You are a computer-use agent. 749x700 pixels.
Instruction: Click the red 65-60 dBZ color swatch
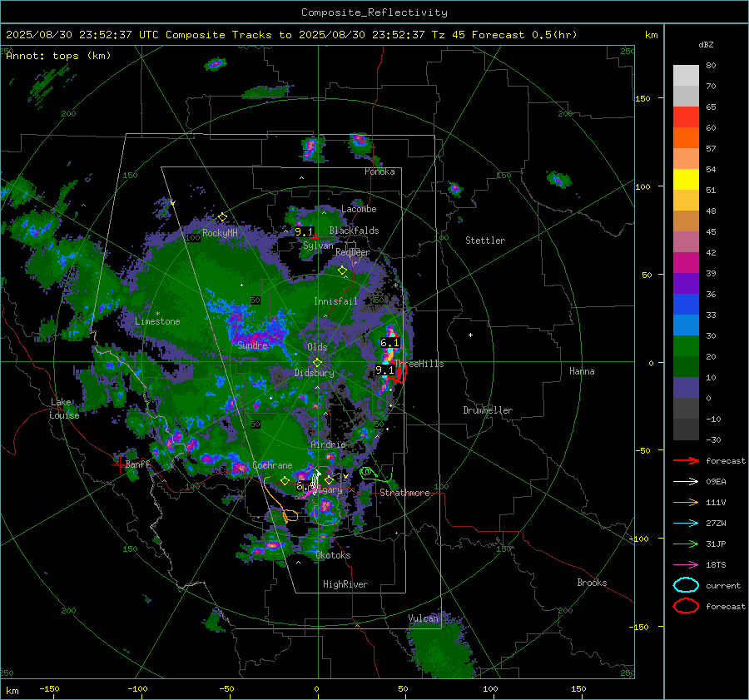point(686,117)
